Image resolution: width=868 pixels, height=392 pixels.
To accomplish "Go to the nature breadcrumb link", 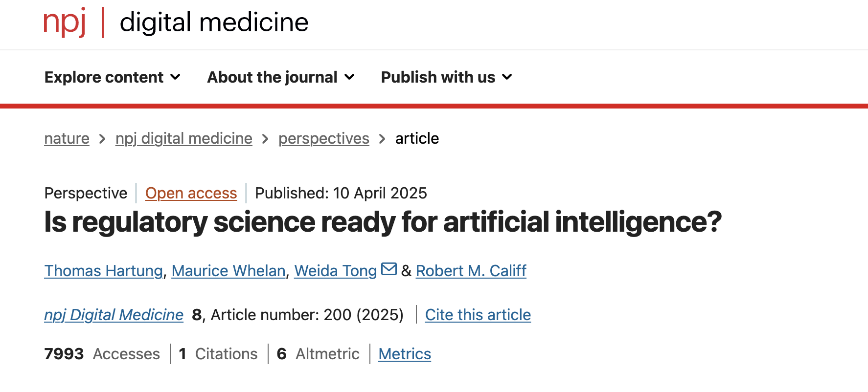I will pos(67,139).
